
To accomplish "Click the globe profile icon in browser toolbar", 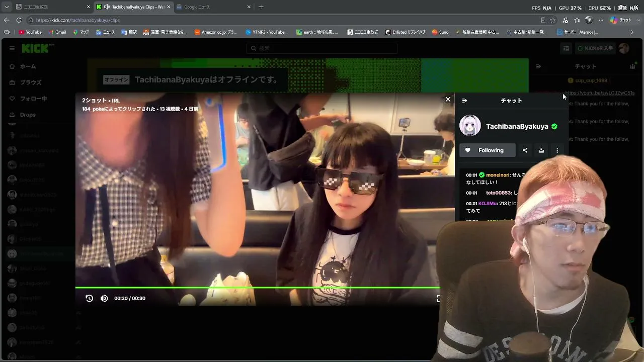I will 589,20.
